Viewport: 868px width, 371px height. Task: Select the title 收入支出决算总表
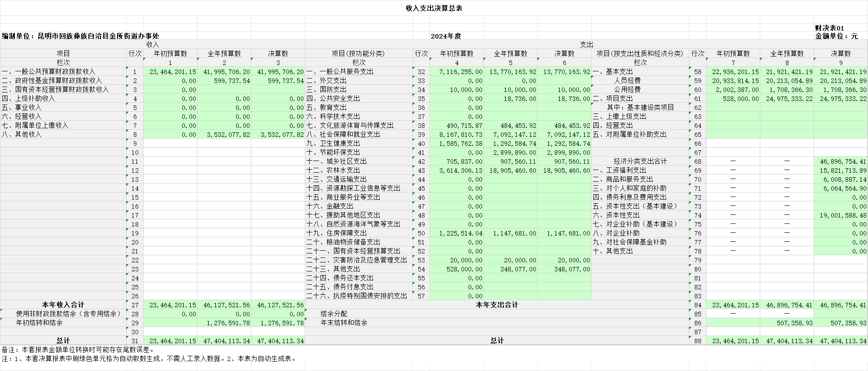click(x=434, y=9)
